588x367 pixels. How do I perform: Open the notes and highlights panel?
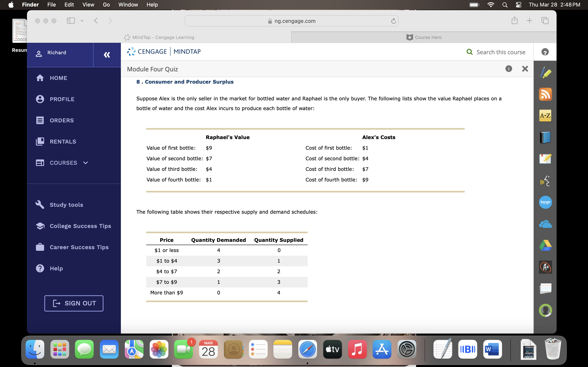pyautogui.click(x=546, y=159)
